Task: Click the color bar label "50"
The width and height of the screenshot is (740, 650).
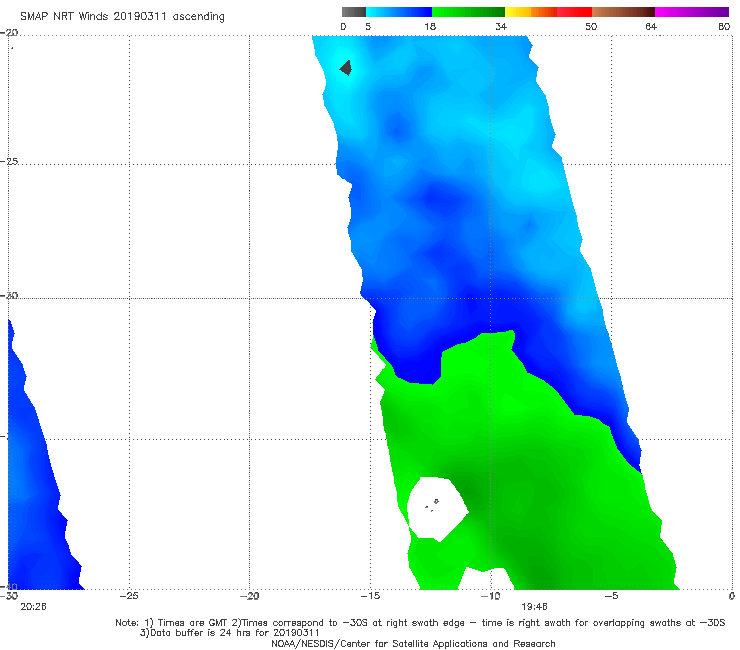Action: click(591, 27)
